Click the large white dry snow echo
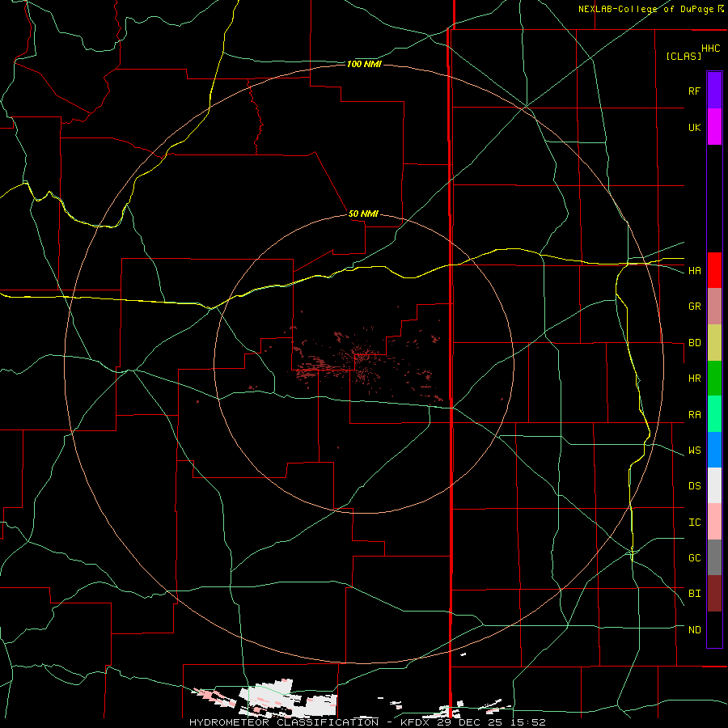 (288, 699)
